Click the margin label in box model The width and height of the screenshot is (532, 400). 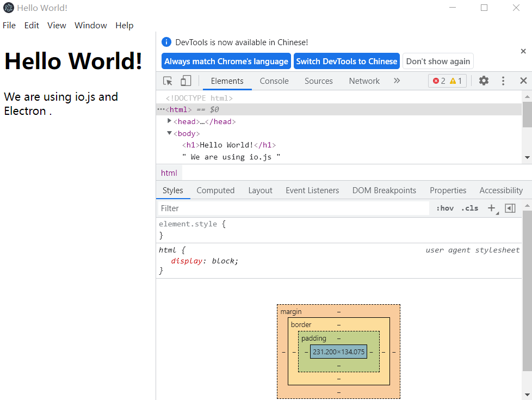[x=291, y=311]
